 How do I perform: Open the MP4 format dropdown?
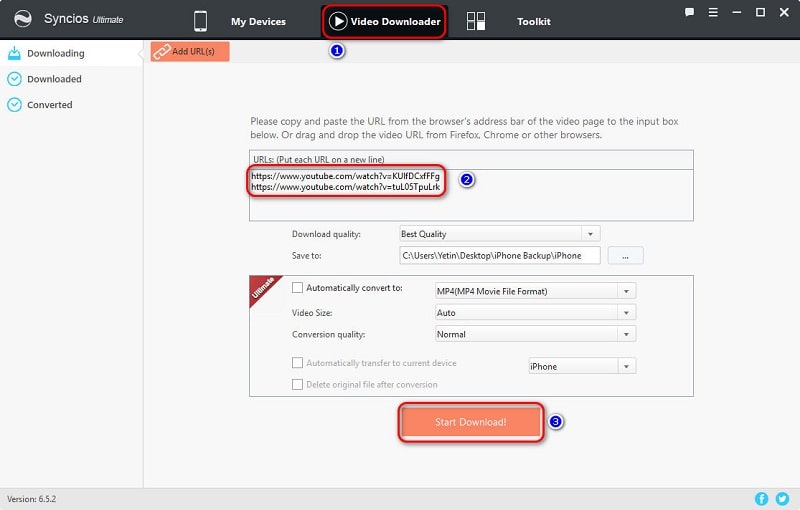(535, 291)
